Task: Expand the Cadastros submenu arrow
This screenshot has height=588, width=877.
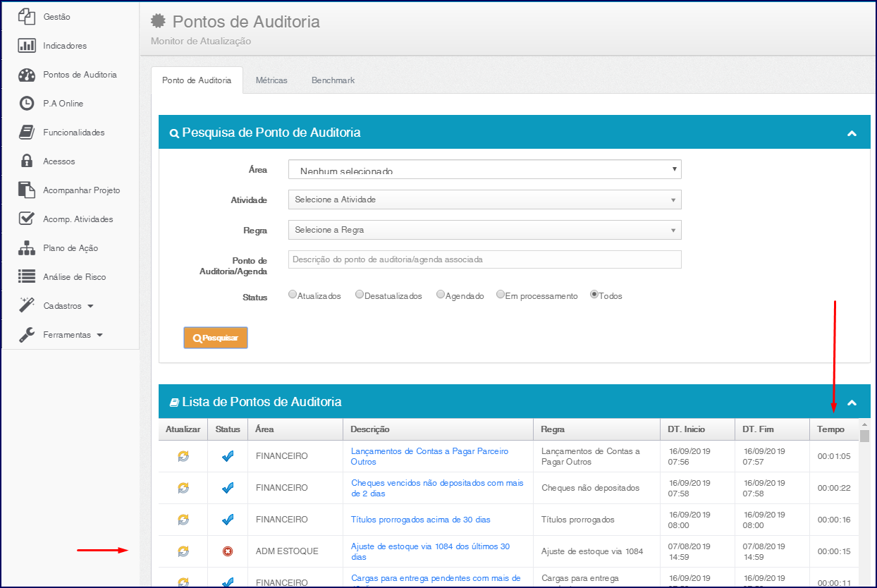Action: [90, 307]
